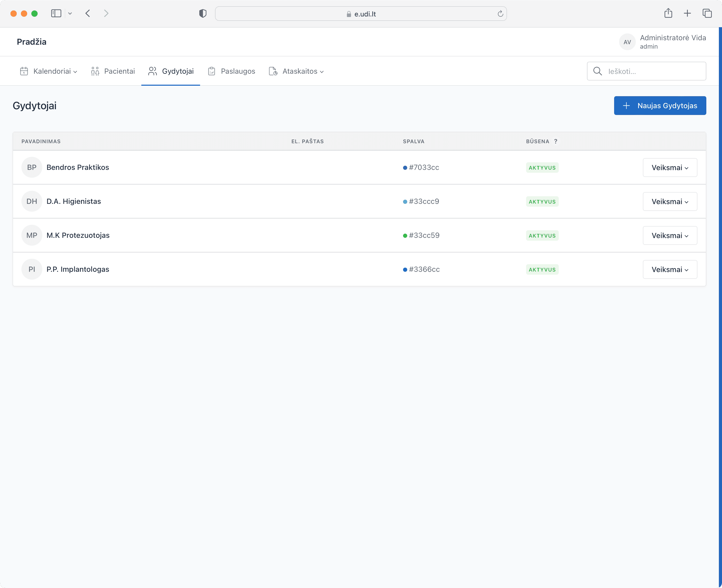722x588 pixels.
Task: Click the SPALVA column header
Action: click(414, 141)
